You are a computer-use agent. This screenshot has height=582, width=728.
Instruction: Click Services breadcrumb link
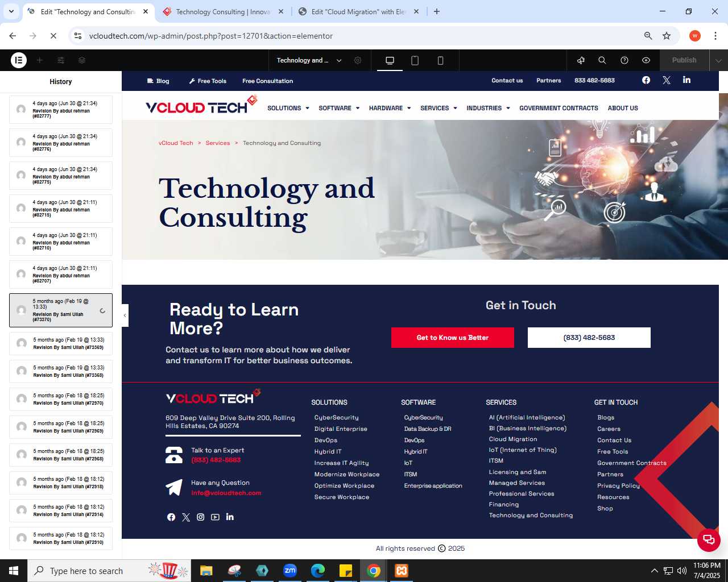[x=218, y=143]
